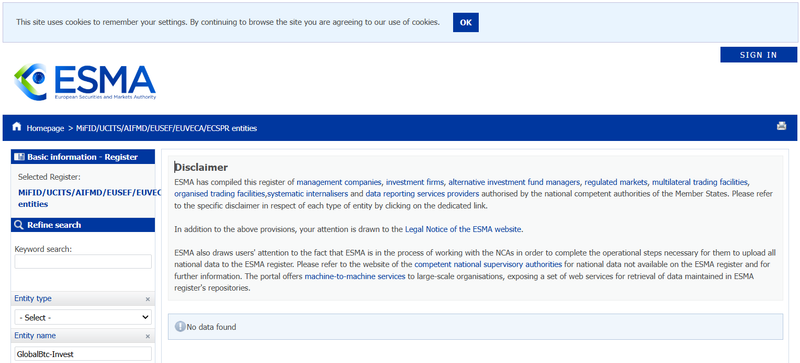Click the Disclaimer heading
Screen dimensions: 800x363
coord(202,167)
